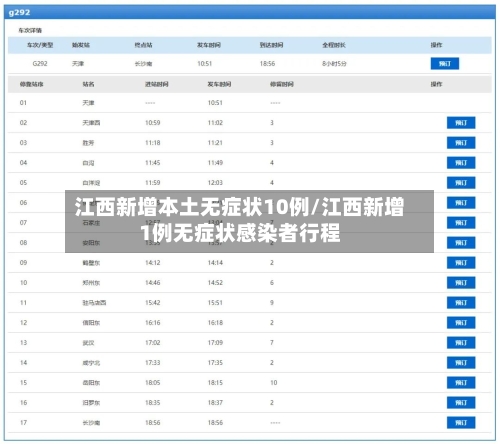This screenshot has width=500, height=444.
Task: Click 预订 in row 10 arriving 14:46
Action: 461,283
